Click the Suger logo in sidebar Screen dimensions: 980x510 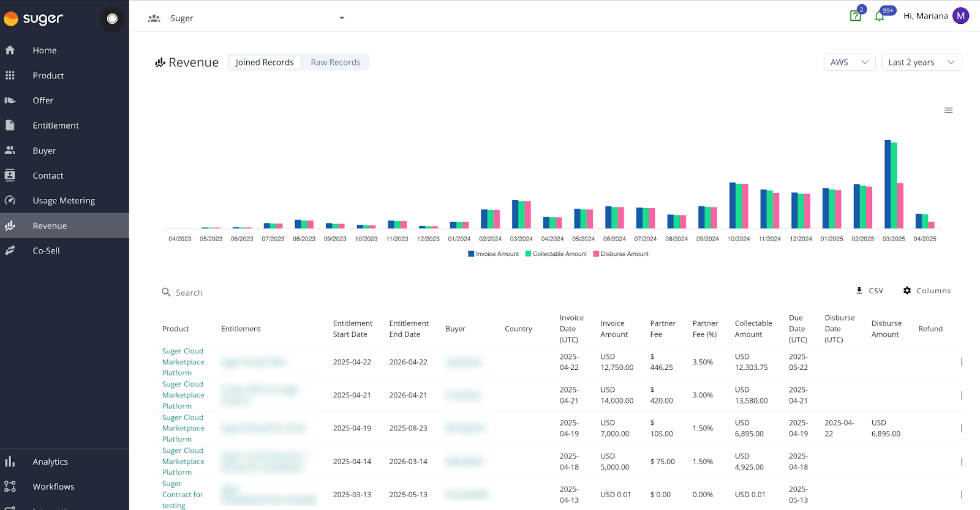coord(33,19)
